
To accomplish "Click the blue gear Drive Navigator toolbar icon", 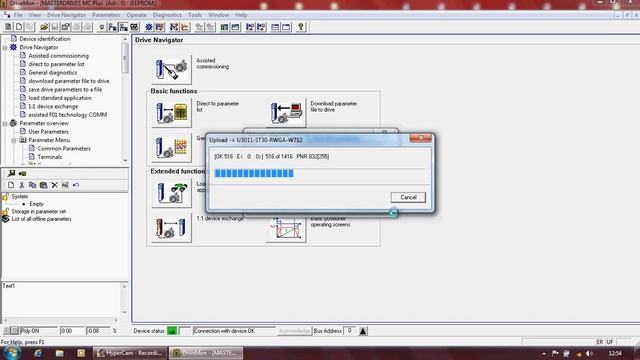I will pos(149,27).
